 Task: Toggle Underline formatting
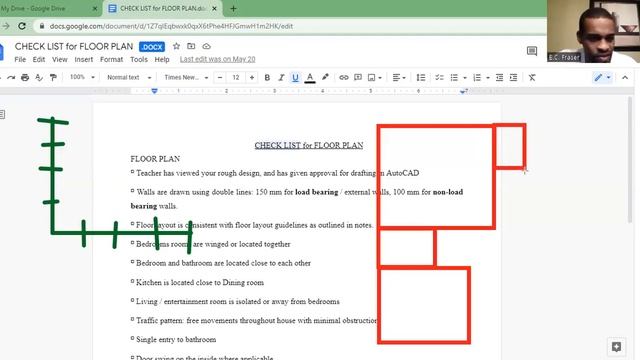tap(295, 78)
